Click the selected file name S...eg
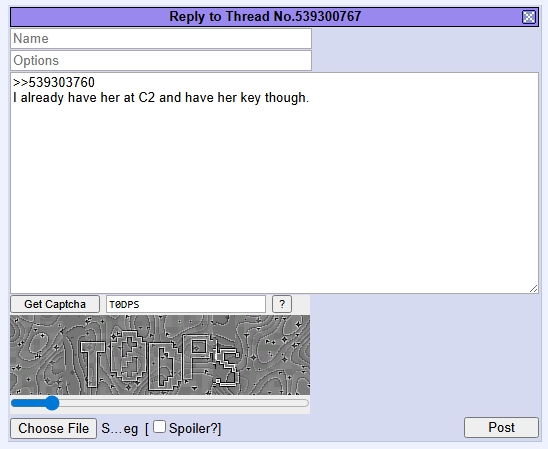The width and height of the screenshot is (548, 449). point(120,429)
